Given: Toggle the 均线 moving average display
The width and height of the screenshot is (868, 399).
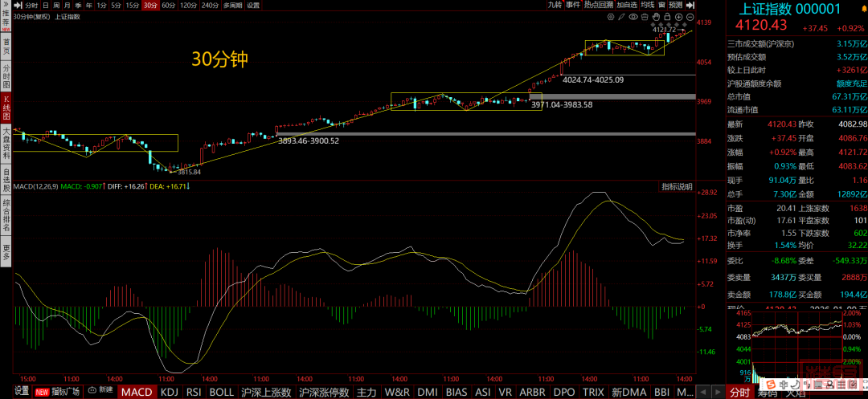Looking at the screenshot, I should point(647,5).
